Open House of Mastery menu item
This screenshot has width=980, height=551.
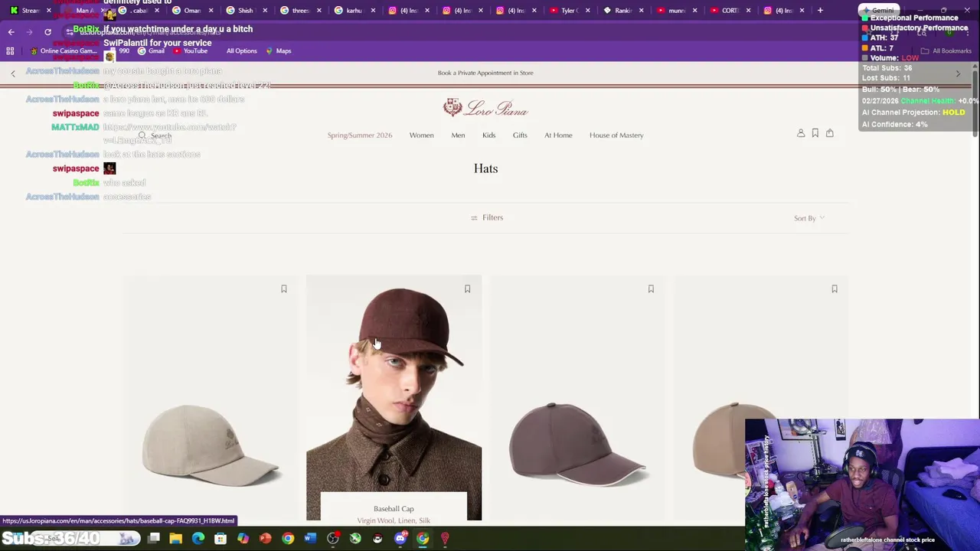(x=616, y=135)
